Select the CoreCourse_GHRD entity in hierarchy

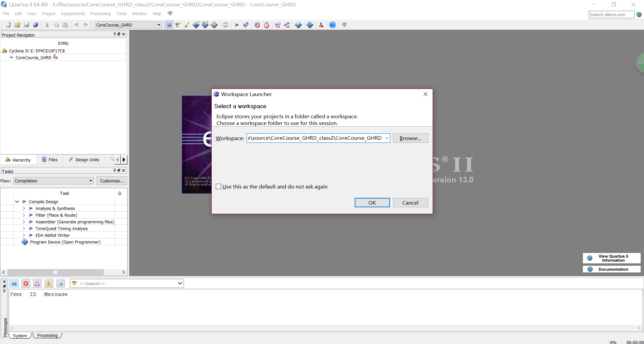(34, 57)
